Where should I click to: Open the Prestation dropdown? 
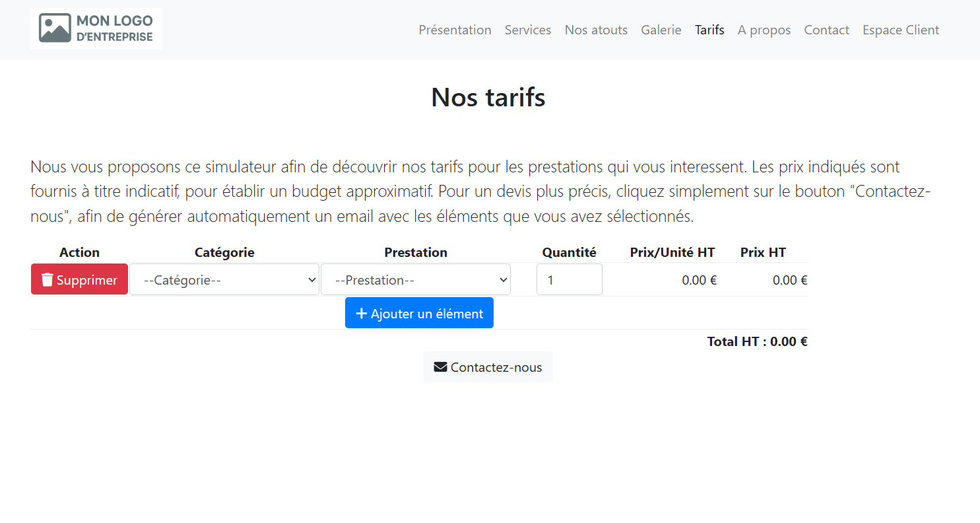[x=416, y=280]
